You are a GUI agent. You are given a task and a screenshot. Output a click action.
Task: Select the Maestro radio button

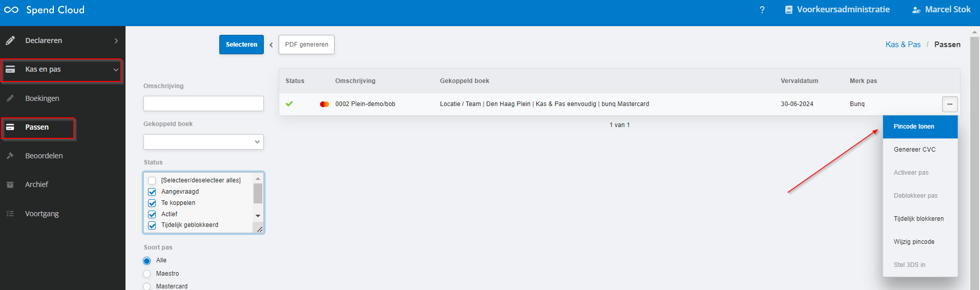point(147,274)
